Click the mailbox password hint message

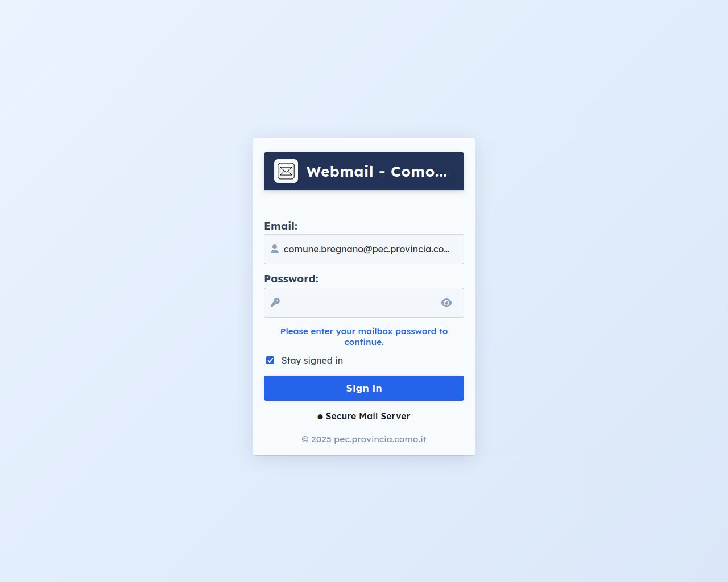point(364,336)
